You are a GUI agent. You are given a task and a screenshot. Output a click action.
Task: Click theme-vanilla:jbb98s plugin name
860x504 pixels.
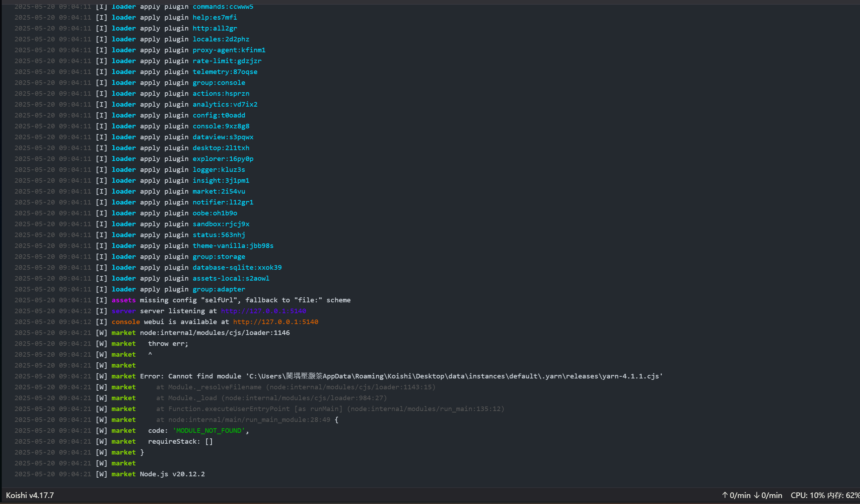[x=233, y=246]
